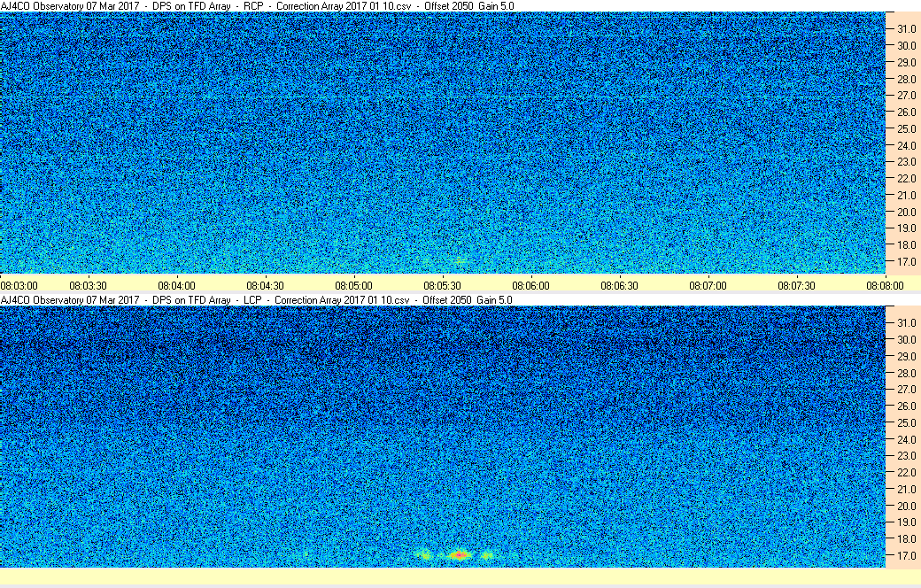This screenshot has height=588, width=921.
Task: Pick the 30.0 frequency tick on LCP spectrogram
Action: 906,339
